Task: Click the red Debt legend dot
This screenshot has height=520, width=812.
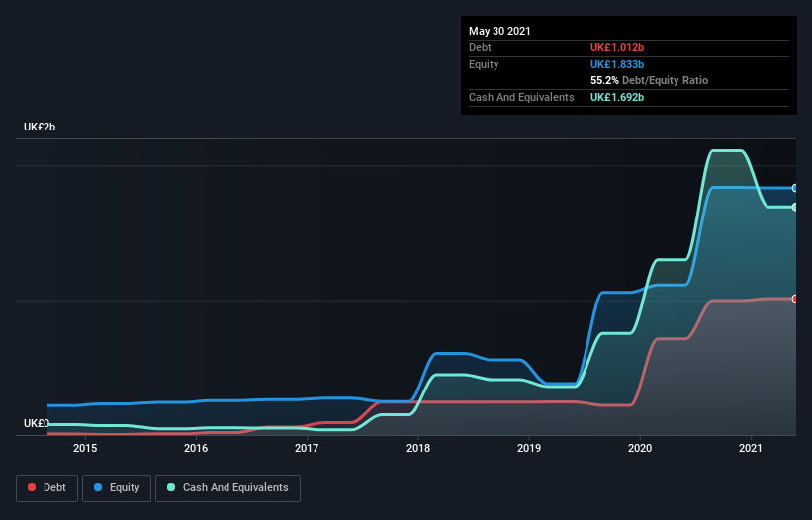Action: tap(32, 487)
